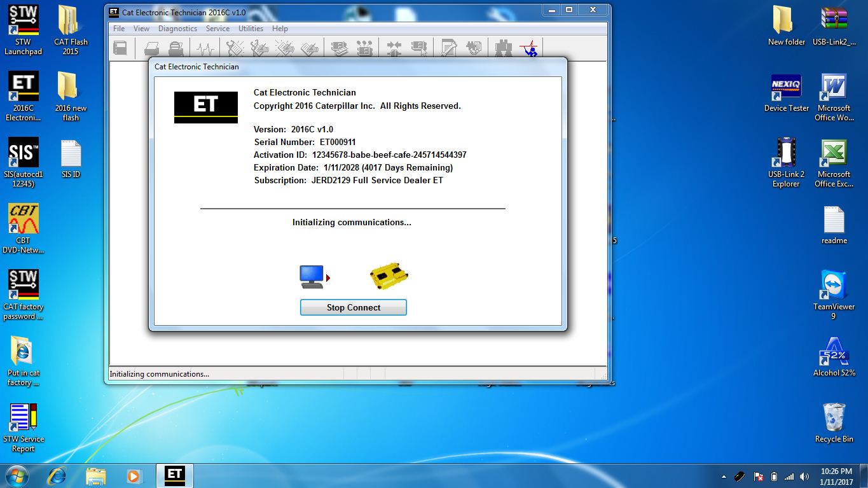The width and height of the screenshot is (868, 488).
Task: Select the Microsoft Office Excel shortcut
Action: click(834, 162)
